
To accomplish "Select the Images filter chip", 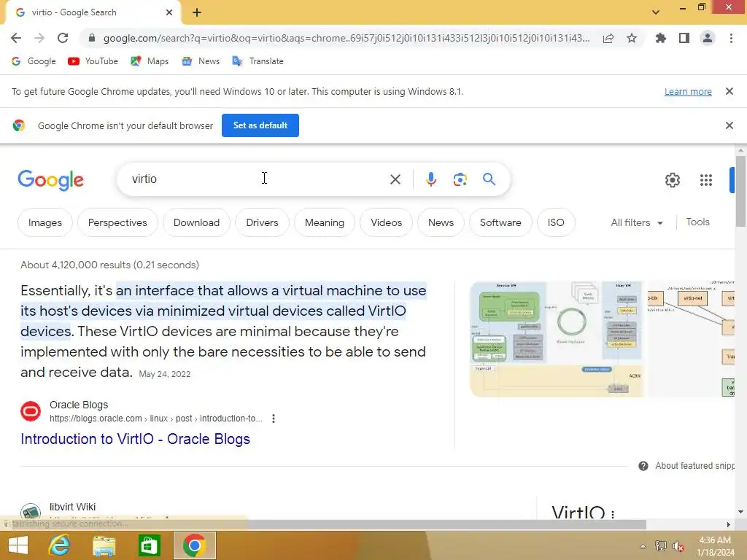I will (45, 222).
